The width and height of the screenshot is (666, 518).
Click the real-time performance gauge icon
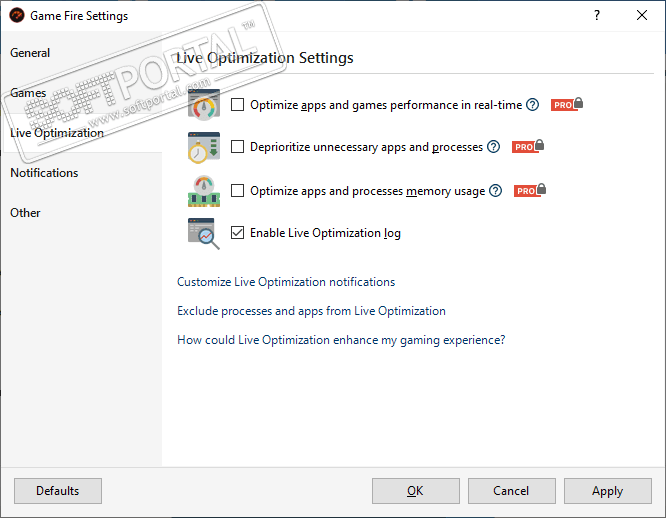[x=203, y=104]
